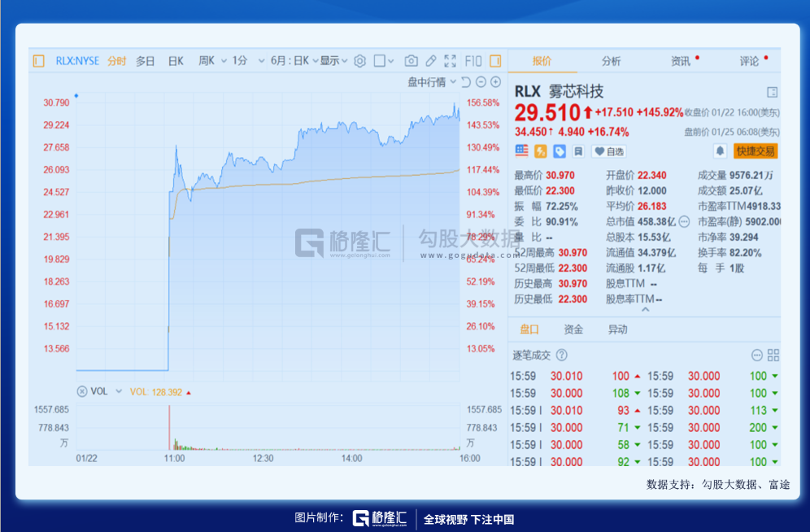Click the 34.450 pre-market price

click(530, 132)
